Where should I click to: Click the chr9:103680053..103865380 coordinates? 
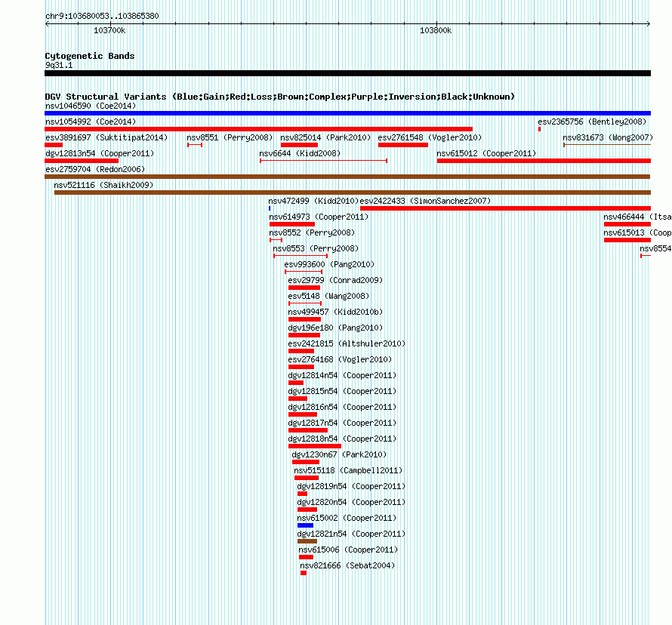tap(102, 16)
